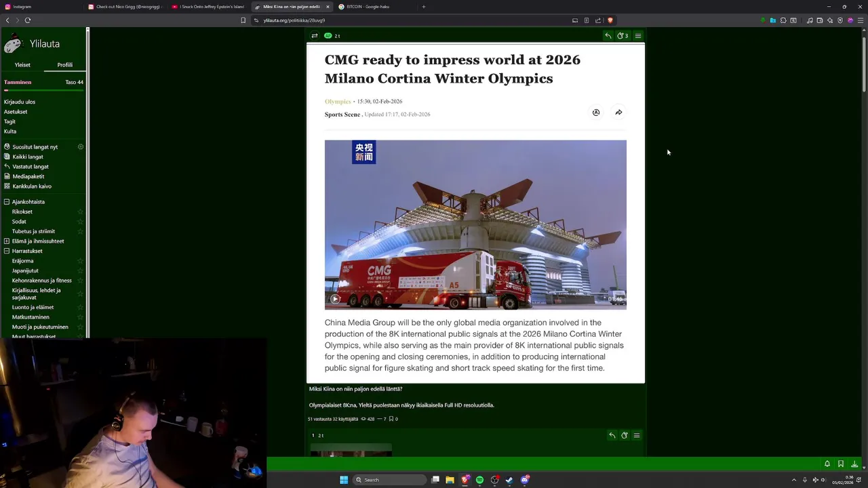Upvote post 1
The image size is (868, 488).
click(x=625, y=436)
